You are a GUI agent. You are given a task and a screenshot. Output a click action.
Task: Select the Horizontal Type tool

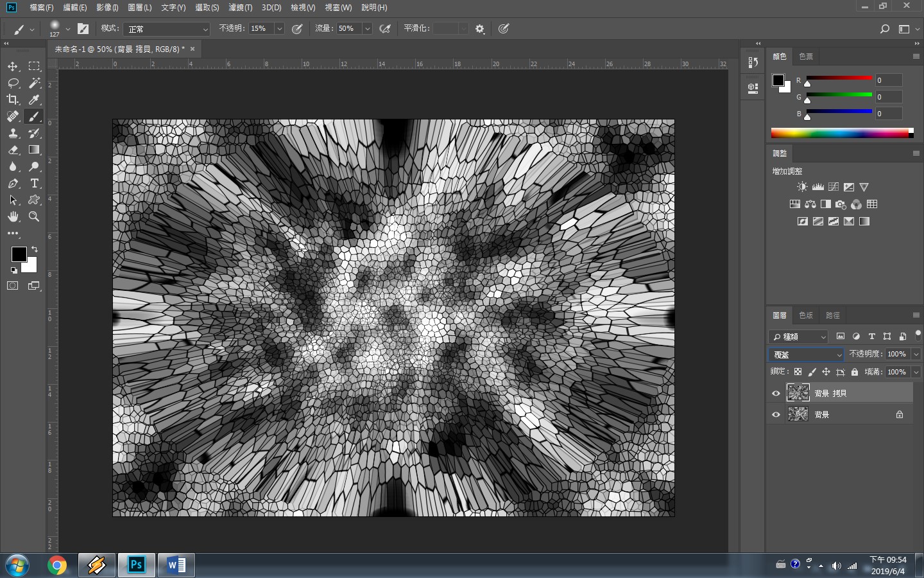tap(34, 183)
